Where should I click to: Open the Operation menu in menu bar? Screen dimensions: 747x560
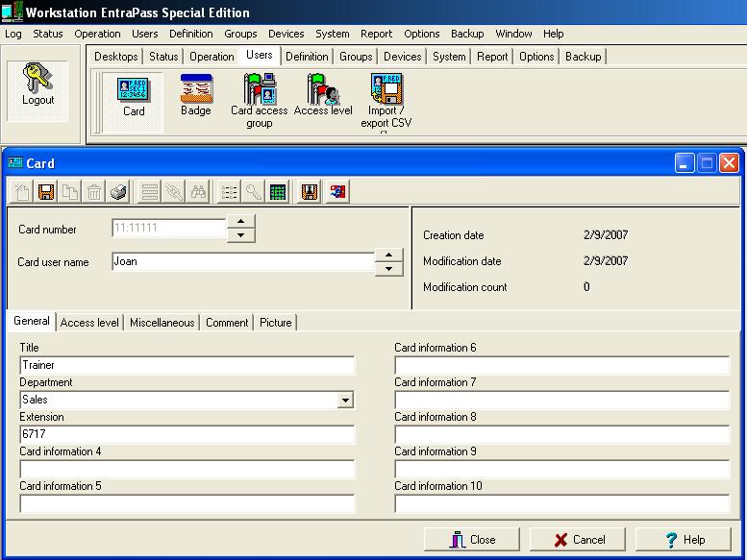97,34
